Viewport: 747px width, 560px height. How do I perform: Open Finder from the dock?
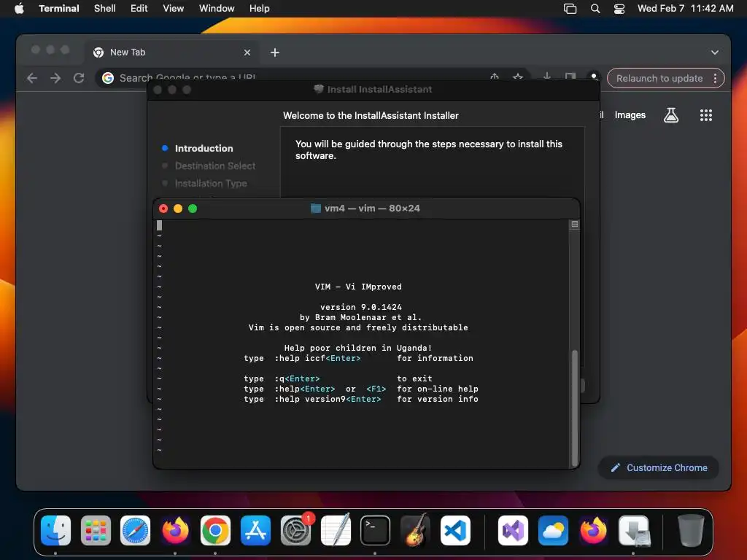coord(55,530)
